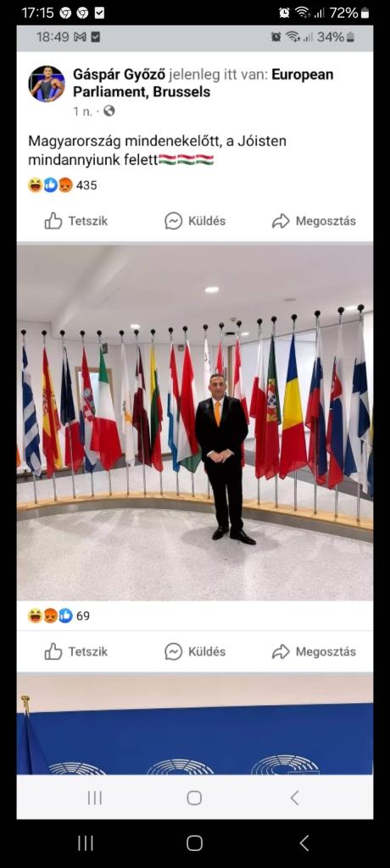
Task: Open recent apps from bottom system bar
Action: 86,843
